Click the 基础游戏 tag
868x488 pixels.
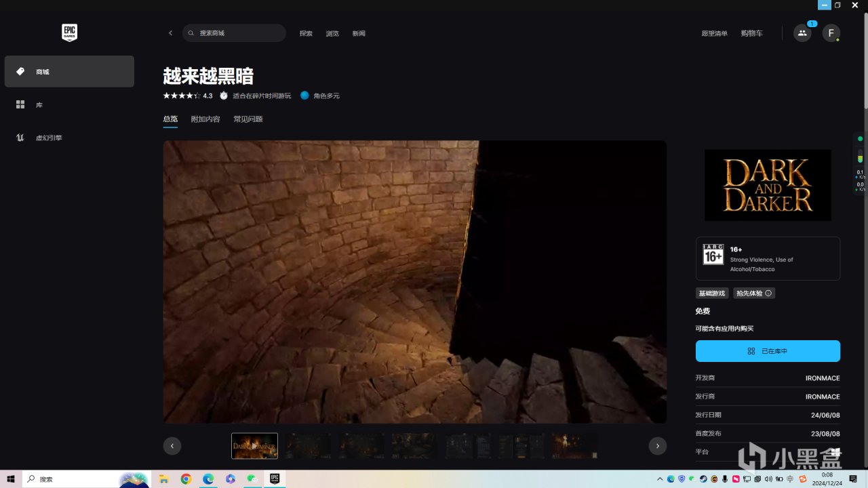point(712,293)
